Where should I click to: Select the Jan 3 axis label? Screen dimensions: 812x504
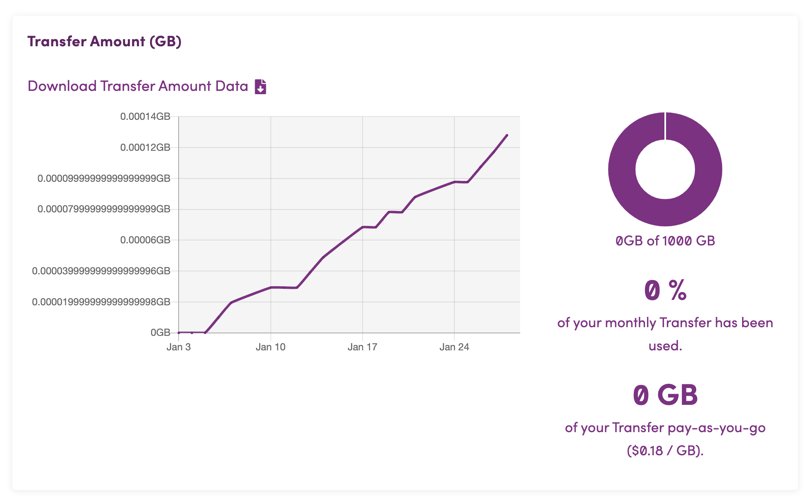click(179, 347)
